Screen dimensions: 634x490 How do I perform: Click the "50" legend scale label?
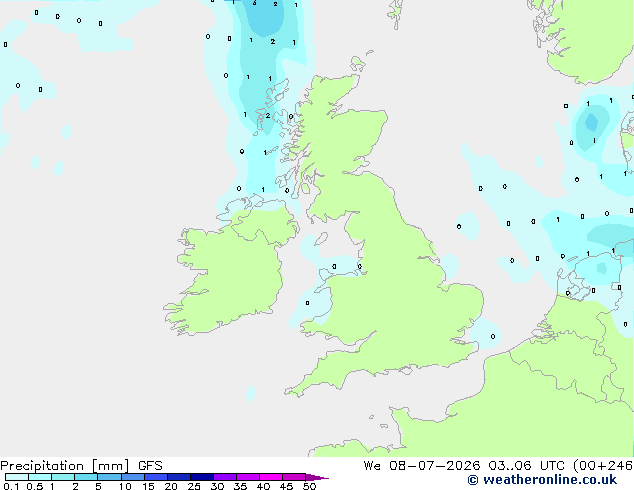[309, 486]
